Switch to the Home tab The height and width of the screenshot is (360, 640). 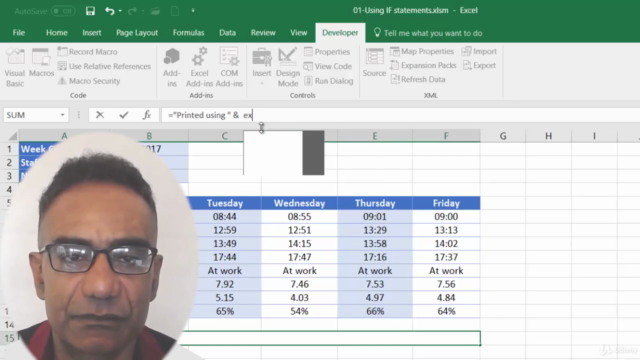(57, 33)
